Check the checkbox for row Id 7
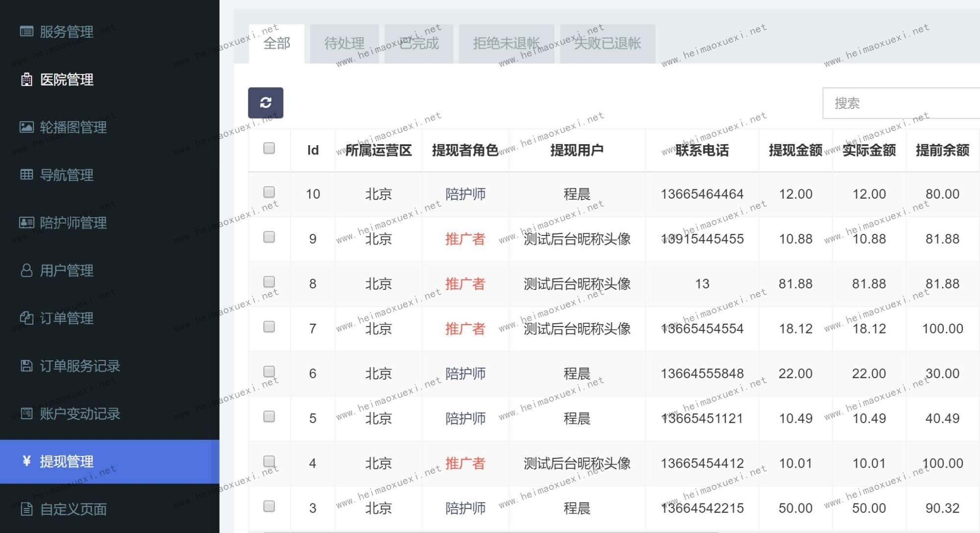Image resolution: width=980 pixels, height=533 pixels. point(269,327)
